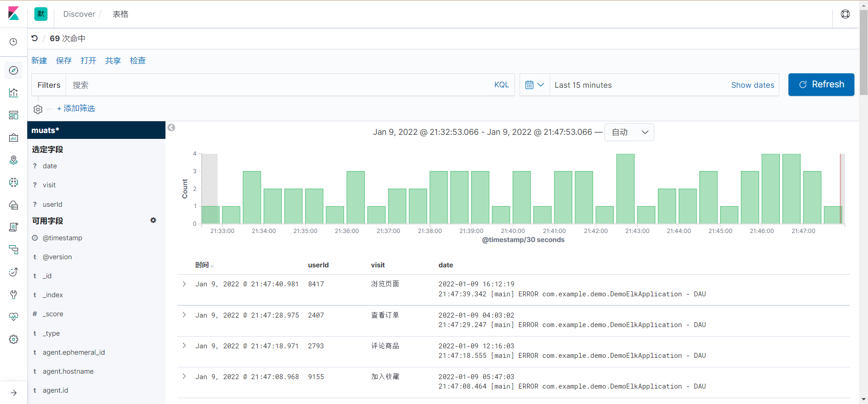Click the page vertical scrollbar
The height and width of the screenshot is (404, 868).
(x=863, y=52)
